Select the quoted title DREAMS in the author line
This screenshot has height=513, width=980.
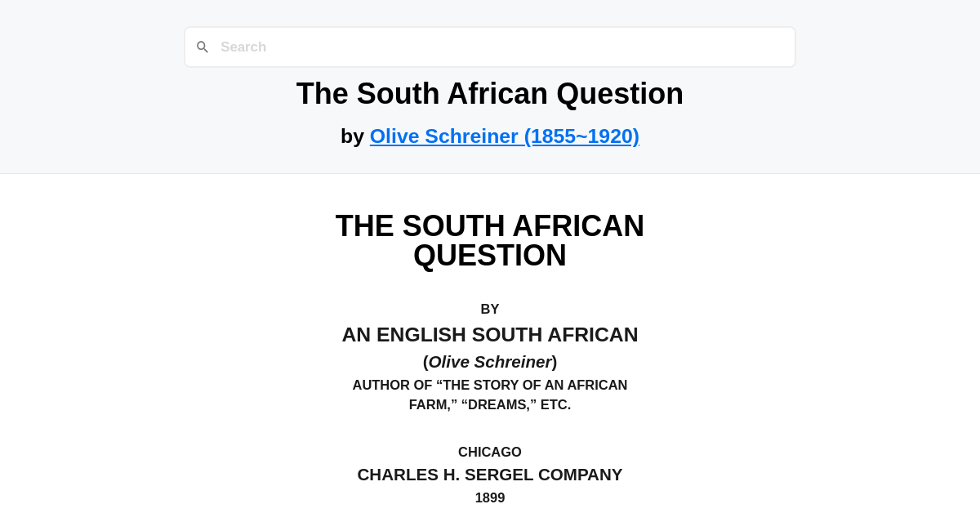(499, 404)
